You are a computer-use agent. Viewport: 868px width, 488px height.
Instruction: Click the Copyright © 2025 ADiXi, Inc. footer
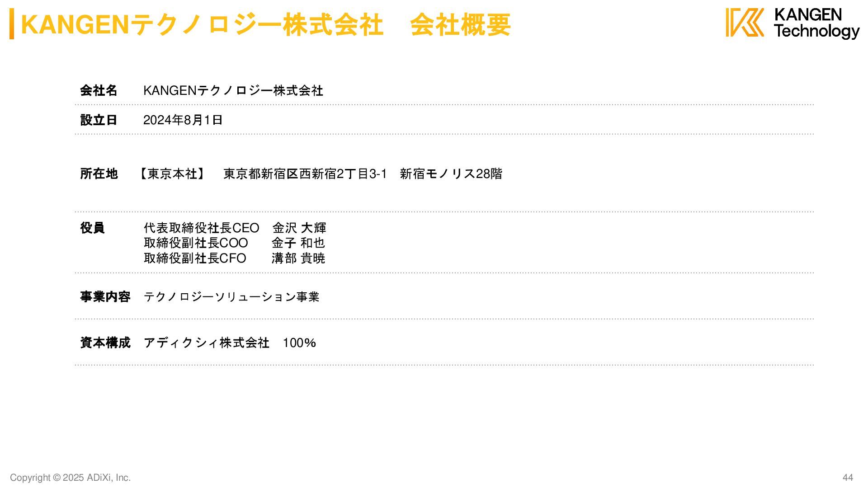click(x=71, y=478)
